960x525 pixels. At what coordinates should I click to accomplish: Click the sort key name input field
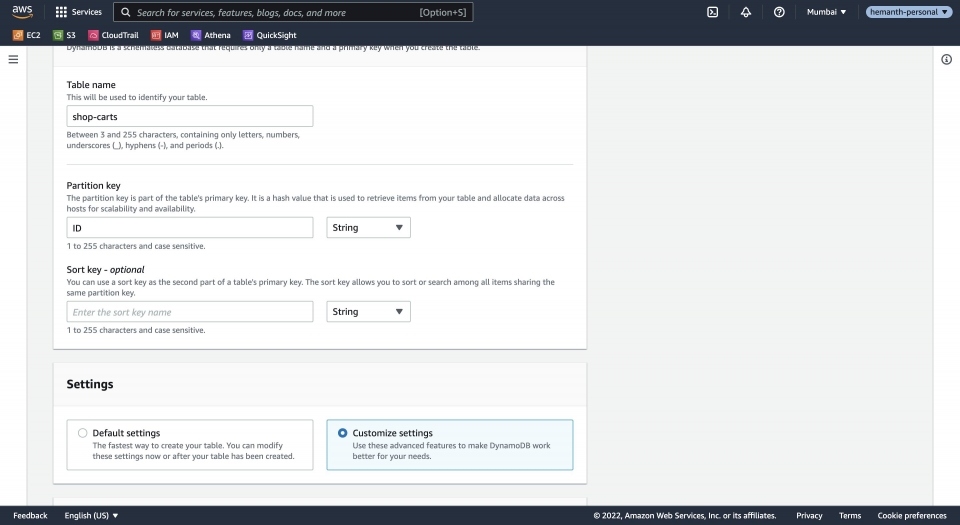[190, 312]
